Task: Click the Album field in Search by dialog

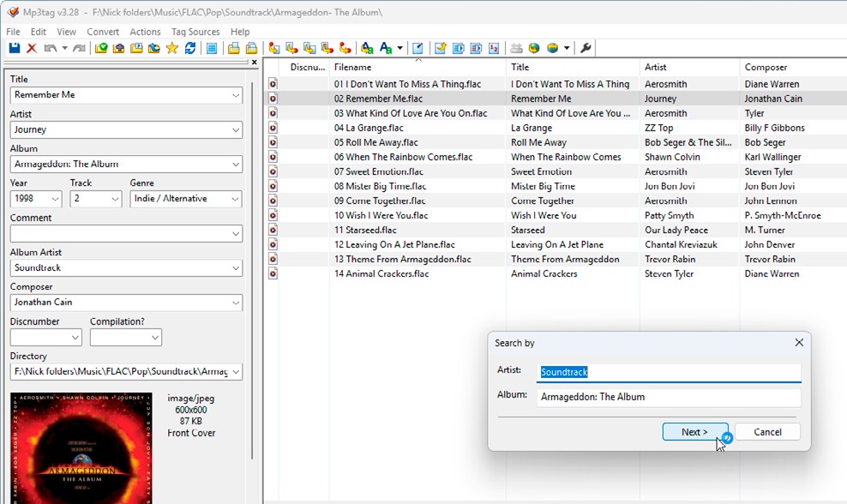Action: [x=669, y=397]
